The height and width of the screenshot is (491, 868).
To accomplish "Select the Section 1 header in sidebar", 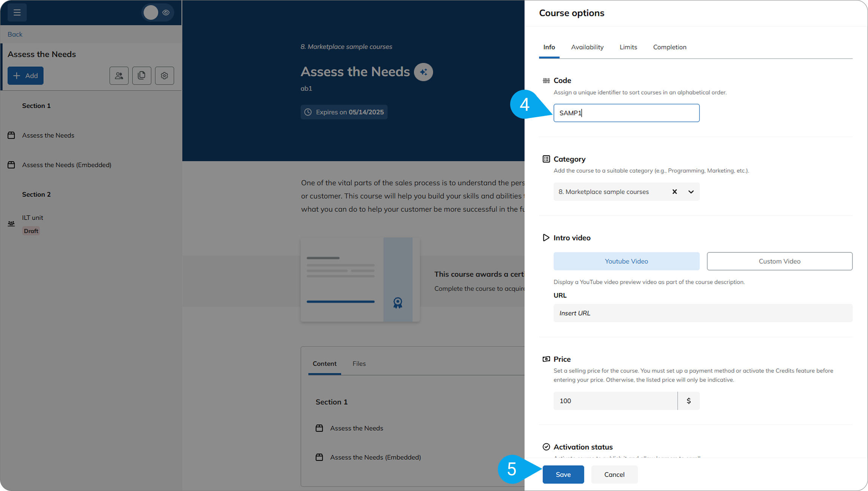I will [x=36, y=106].
